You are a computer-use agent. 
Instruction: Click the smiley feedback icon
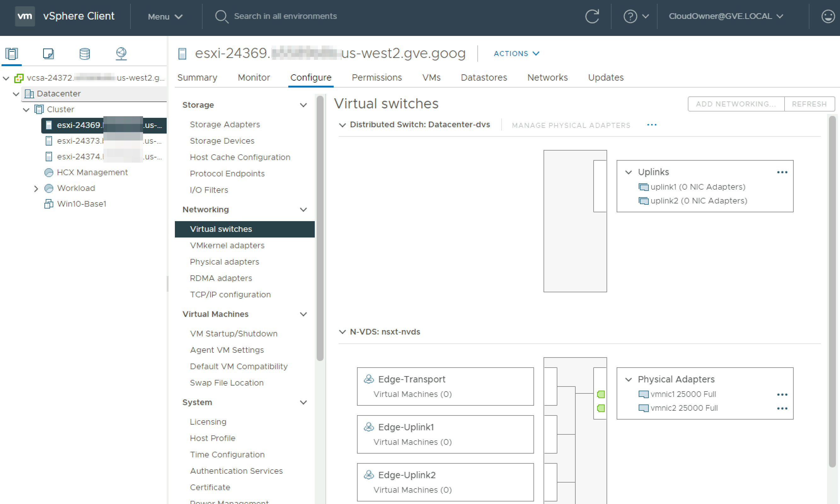(x=828, y=16)
